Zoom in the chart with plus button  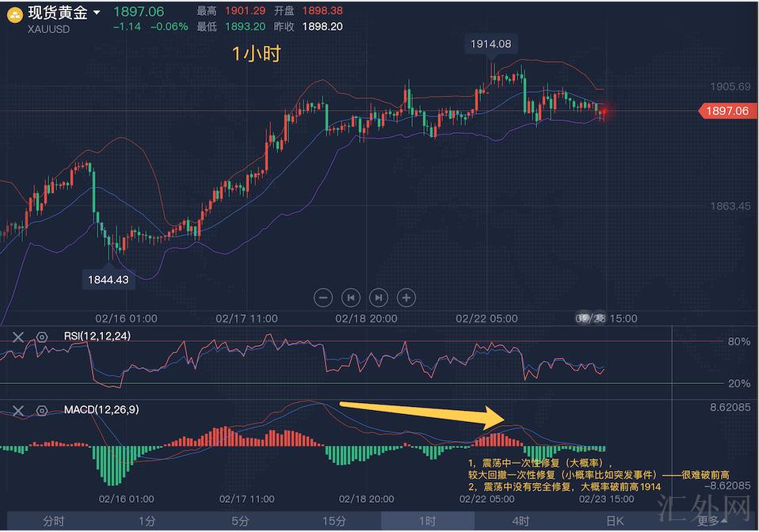[x=406, y=298]
